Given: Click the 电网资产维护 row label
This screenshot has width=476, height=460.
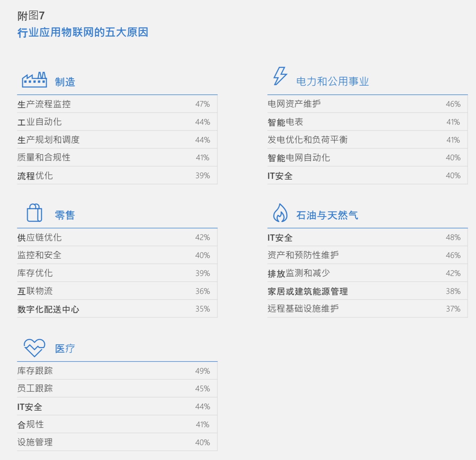Looking at the screenshot, I should pos(294,104).
